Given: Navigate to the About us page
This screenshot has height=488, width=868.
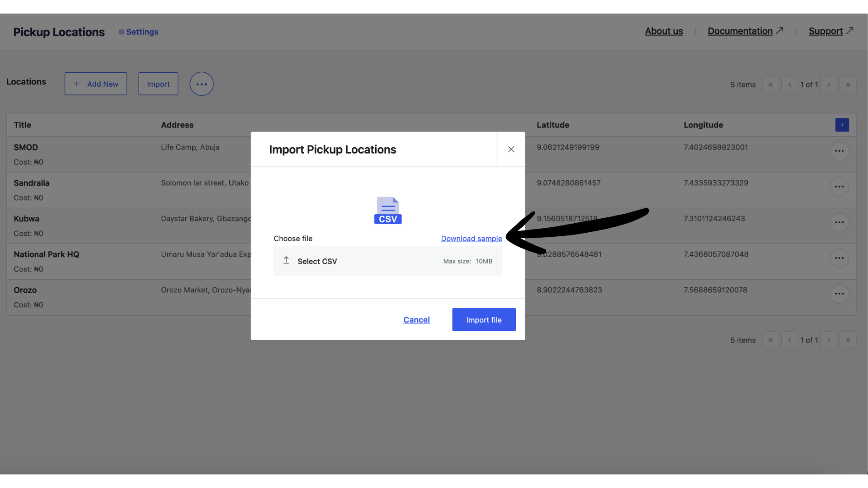Looking at the screenshot, I should click(664, 31).
